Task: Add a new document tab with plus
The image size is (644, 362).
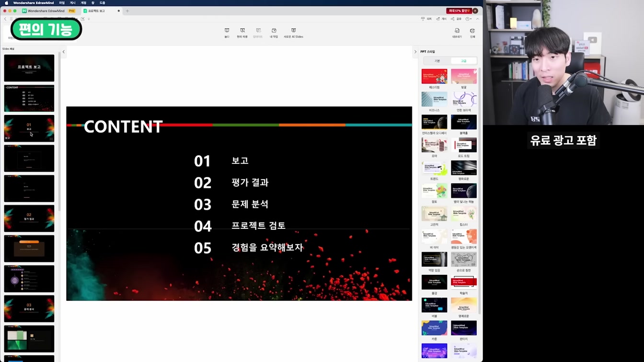Action: 127,11
